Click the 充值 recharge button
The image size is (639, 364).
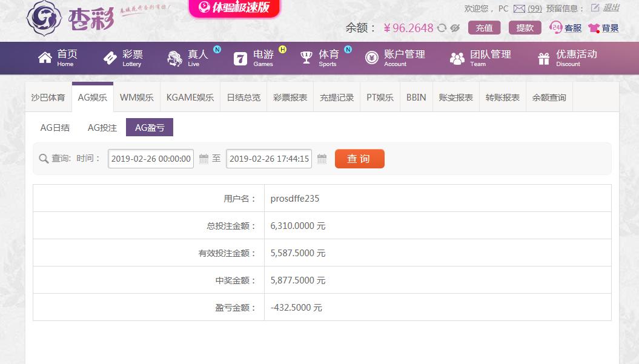tap(484, 28)
